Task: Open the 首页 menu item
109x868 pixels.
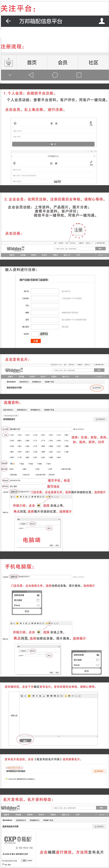Action: (32, 63)
